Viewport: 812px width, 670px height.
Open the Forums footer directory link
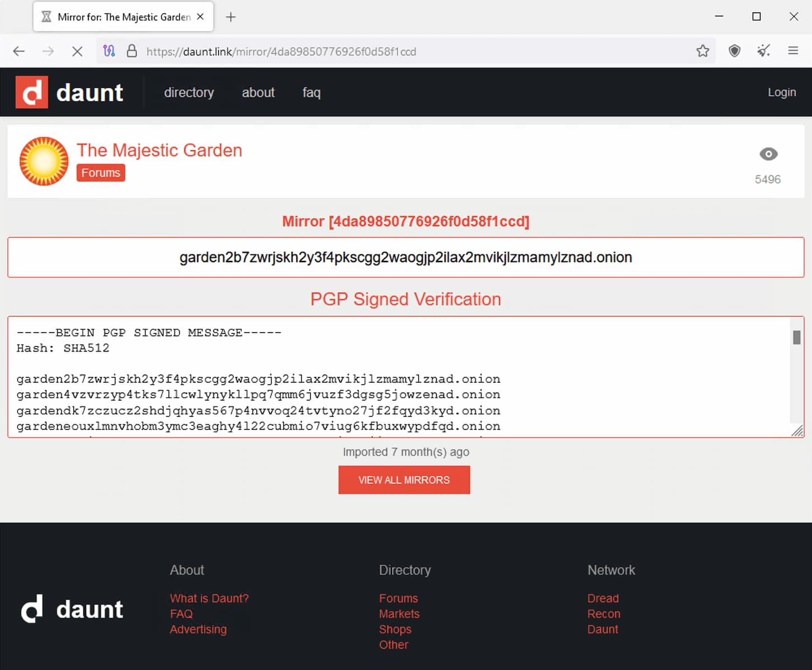coord(398,598)
